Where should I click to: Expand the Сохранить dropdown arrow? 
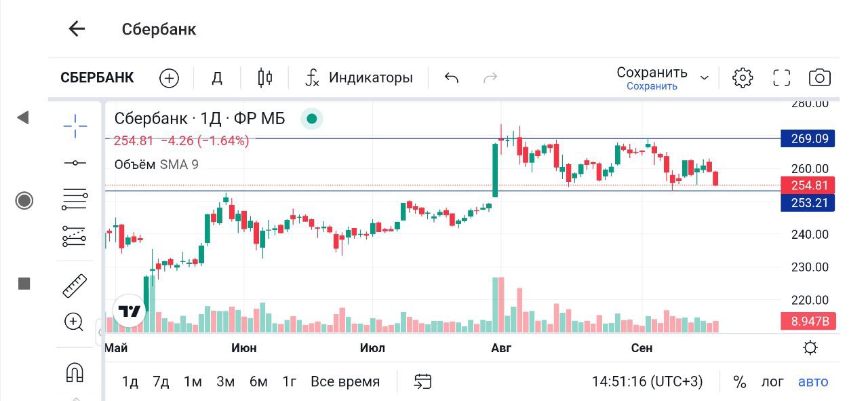[x=705, y=78]
